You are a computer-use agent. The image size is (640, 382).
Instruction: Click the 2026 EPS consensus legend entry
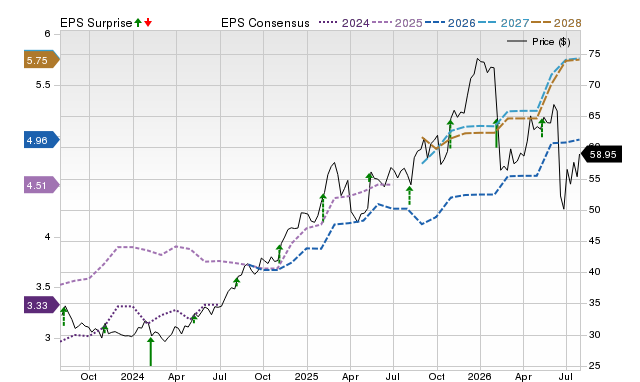[x=450, y=23]
